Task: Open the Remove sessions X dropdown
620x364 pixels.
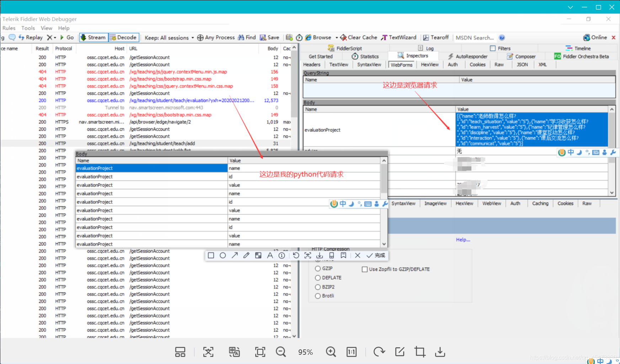Action: coord(52,38)
